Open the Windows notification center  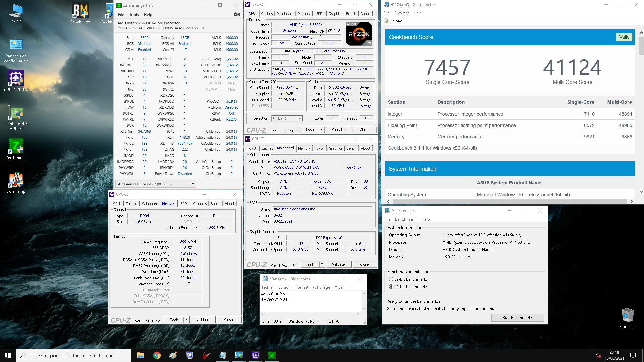pos(633,355)
